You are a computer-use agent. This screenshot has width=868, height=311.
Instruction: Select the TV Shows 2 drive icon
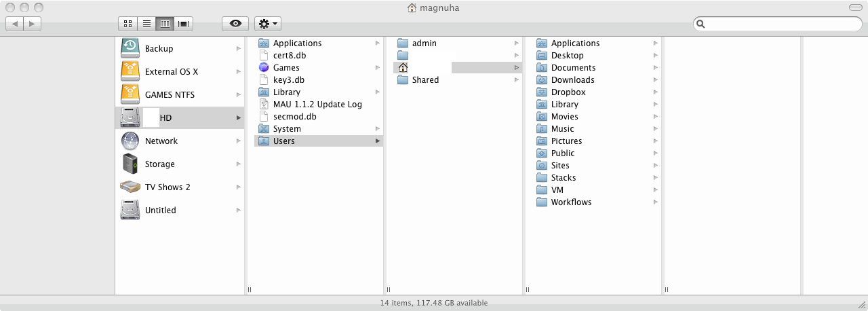pyautogui.click(x=130, y=187)
